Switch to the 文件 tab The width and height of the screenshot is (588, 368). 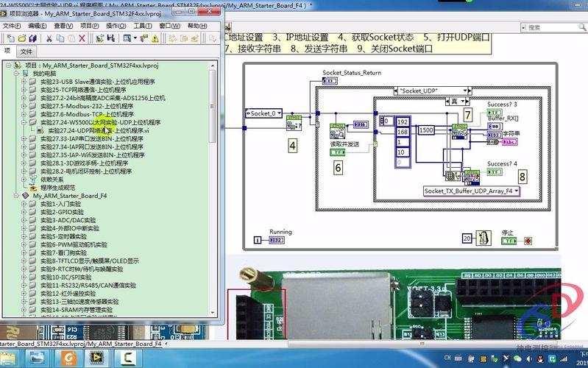(x=26, y=52)
